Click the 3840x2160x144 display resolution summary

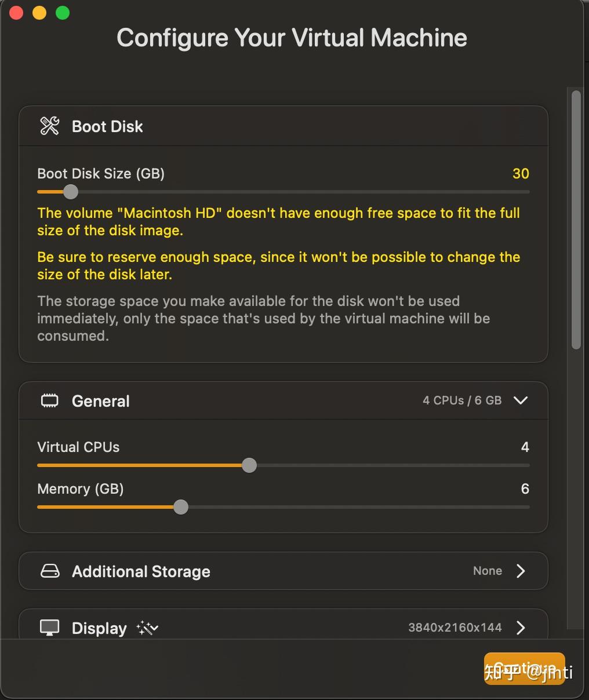(455, 628)
